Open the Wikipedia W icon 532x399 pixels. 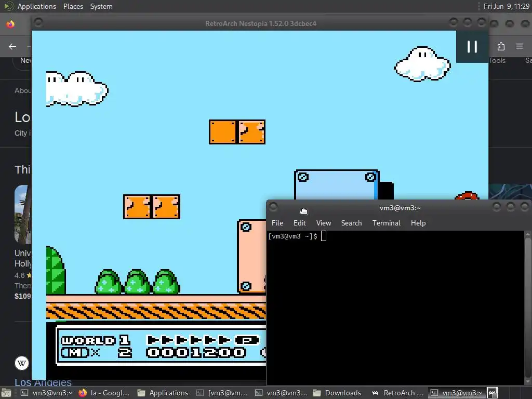tap(22, 363)
